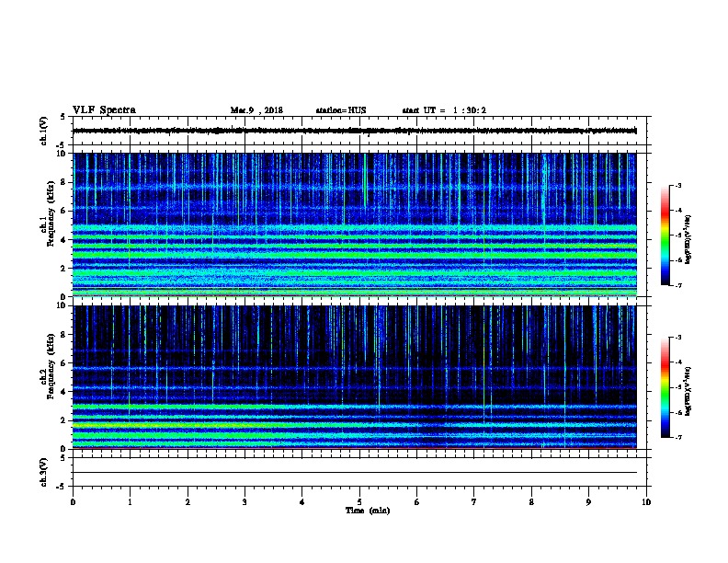
Task: Click the time axis tick label "9"
Action: coord(588,502)
